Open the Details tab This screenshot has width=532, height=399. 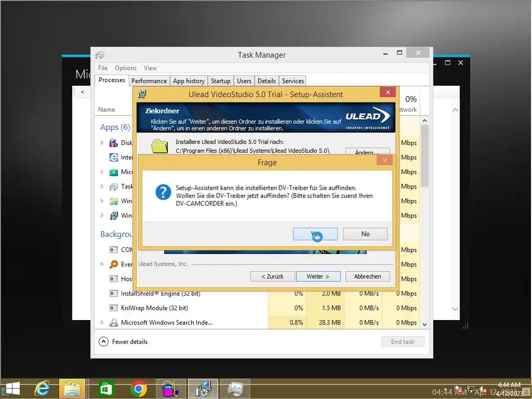(267, 81)
